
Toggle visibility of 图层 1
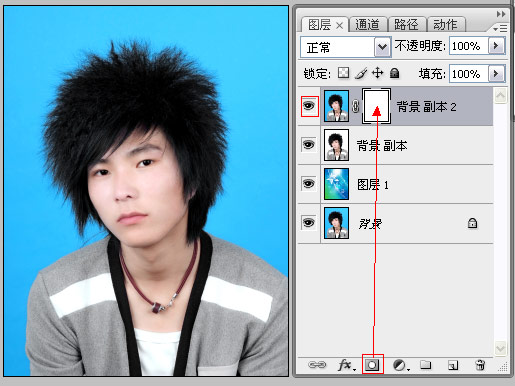click(x=309, y=184)
